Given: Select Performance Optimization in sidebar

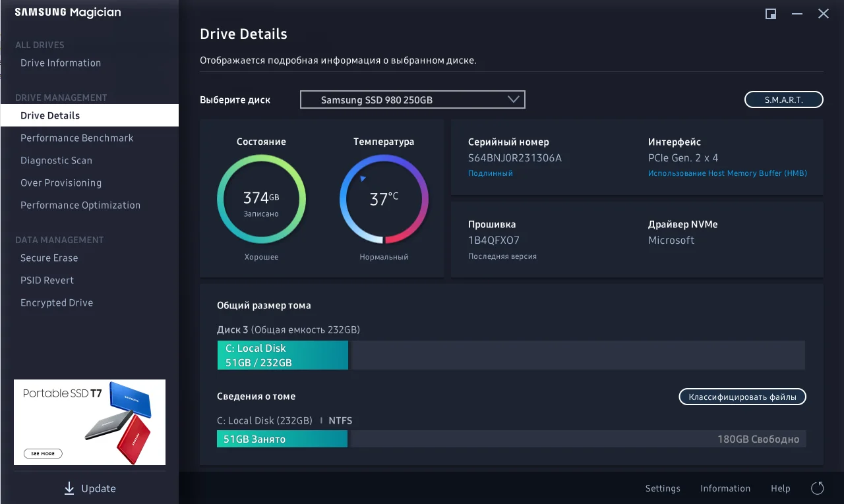Looking at the screenshot, I should tap(80, 206).
